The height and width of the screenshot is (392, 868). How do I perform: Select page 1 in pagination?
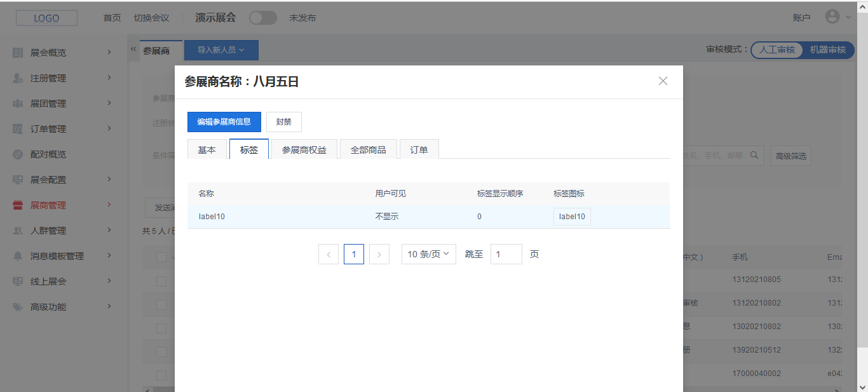[354, 254]
